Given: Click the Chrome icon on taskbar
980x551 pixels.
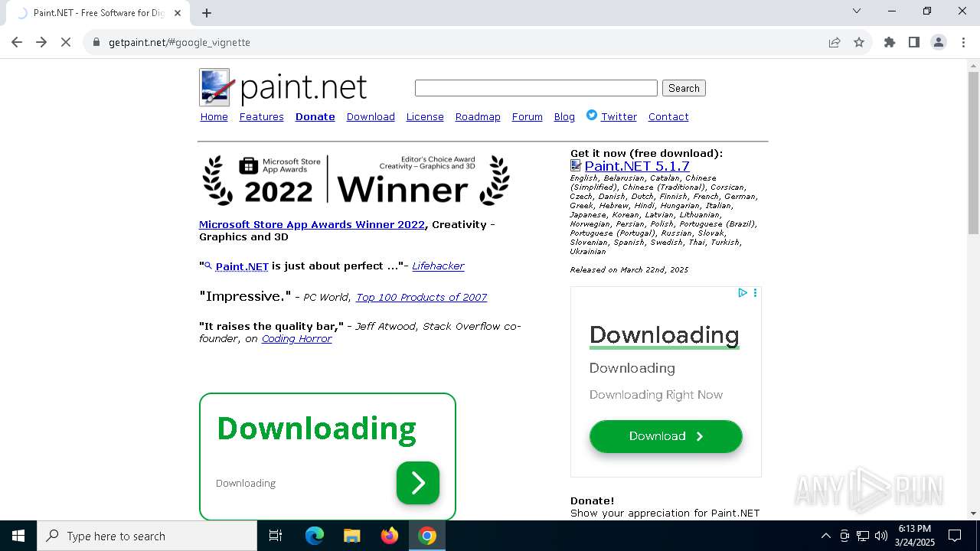Looking at the screenshot, I should click(x=427, y=536).
